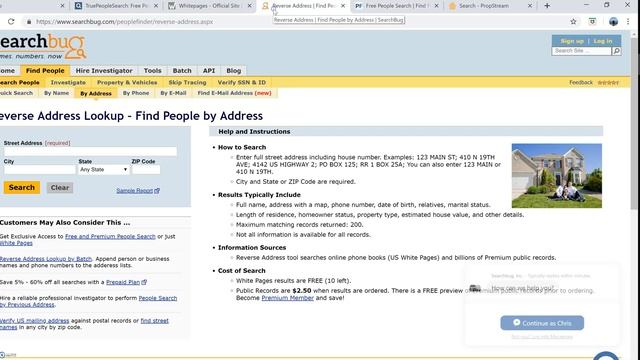Open the Batch menu
Viewport: 640px width, 360px height.
[182, 71]
